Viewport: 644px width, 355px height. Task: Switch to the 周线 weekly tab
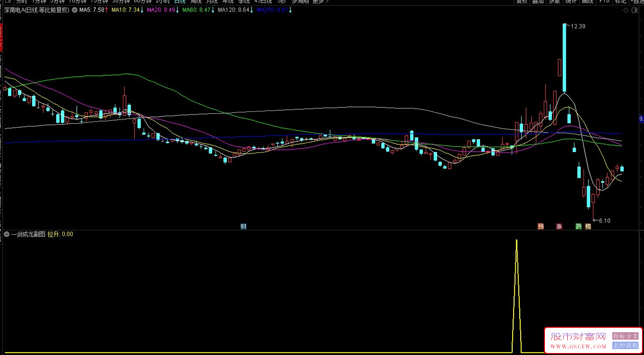(196, 1)
